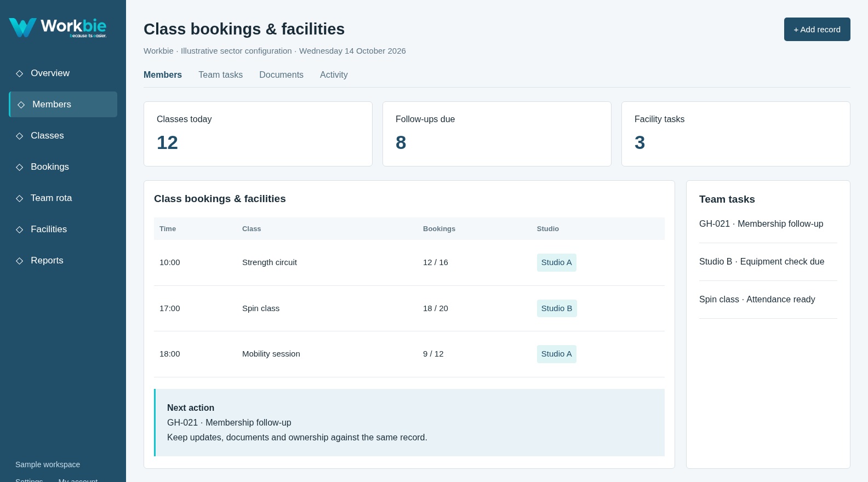
Task: Click the Studio A tag for Strength circuit
Action: (x=557, y=262)
